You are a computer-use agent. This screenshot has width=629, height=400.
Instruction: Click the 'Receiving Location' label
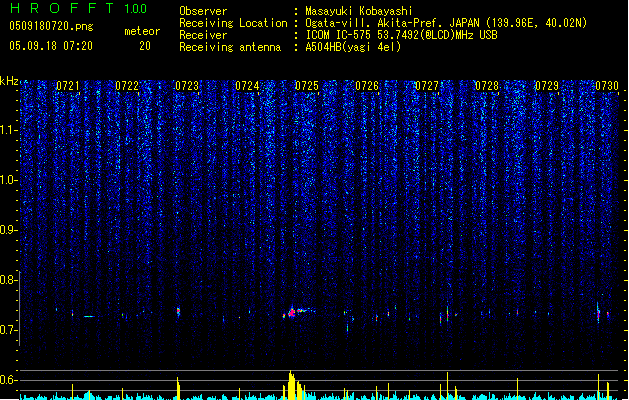tap(233, 23)
